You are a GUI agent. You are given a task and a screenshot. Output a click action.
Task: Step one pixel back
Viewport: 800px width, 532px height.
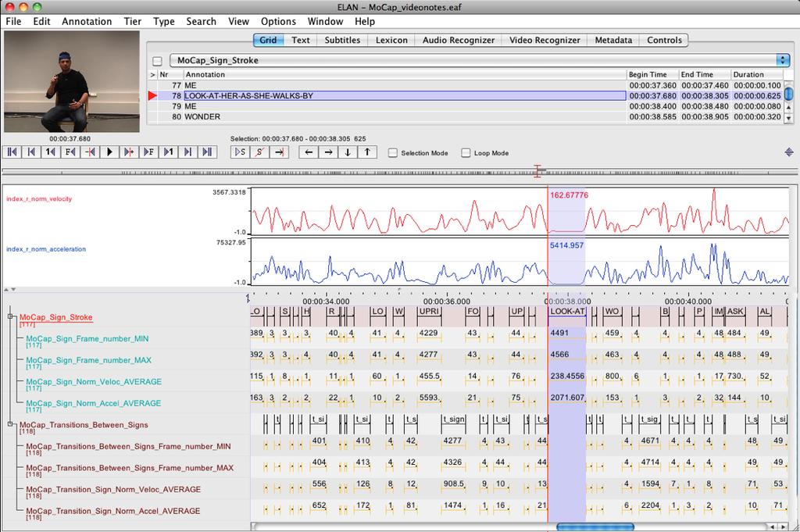pyautogui.click(x=91, y=152)
